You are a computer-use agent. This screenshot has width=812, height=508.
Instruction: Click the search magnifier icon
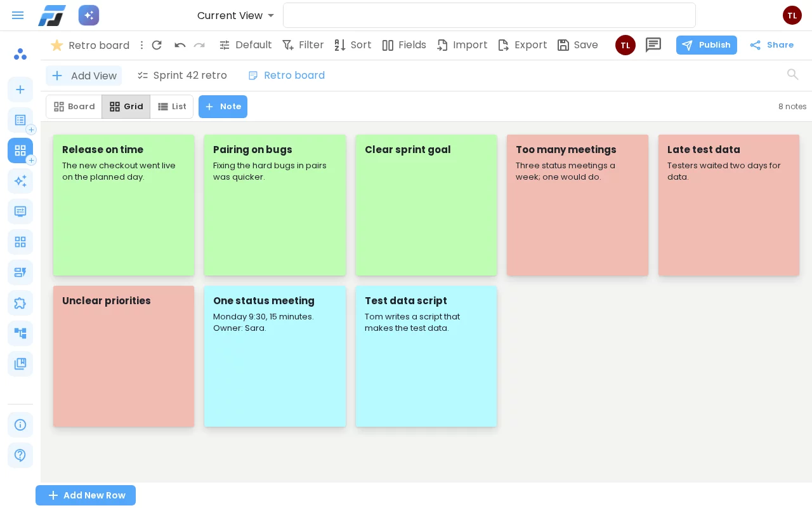tap(793, 74)
